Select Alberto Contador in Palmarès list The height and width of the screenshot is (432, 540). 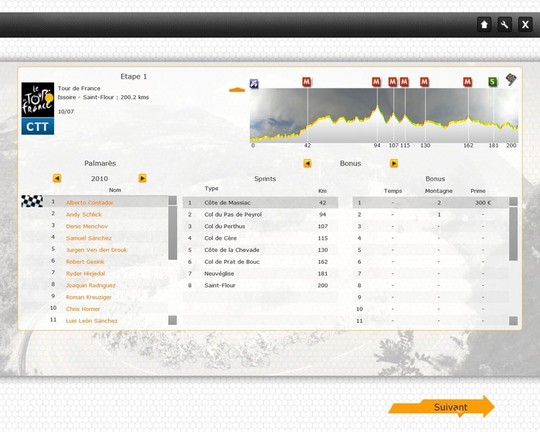point(89,203)
